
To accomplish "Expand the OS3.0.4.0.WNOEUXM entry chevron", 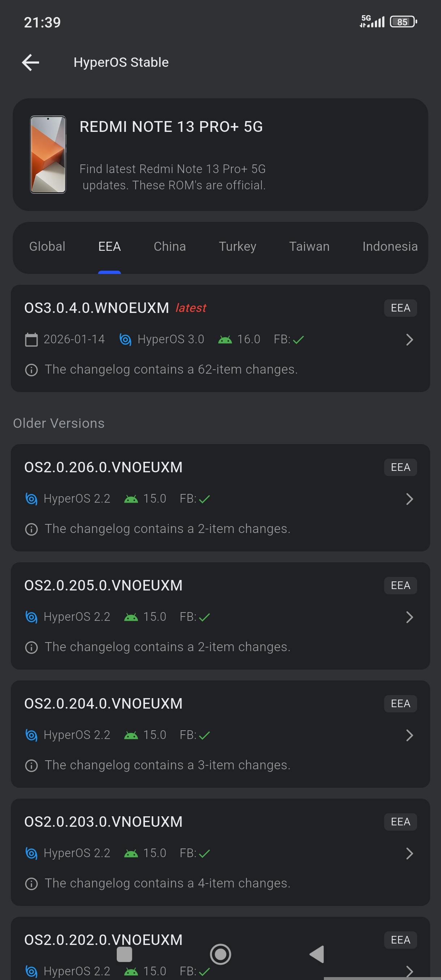I will click(x=410, y=340).
